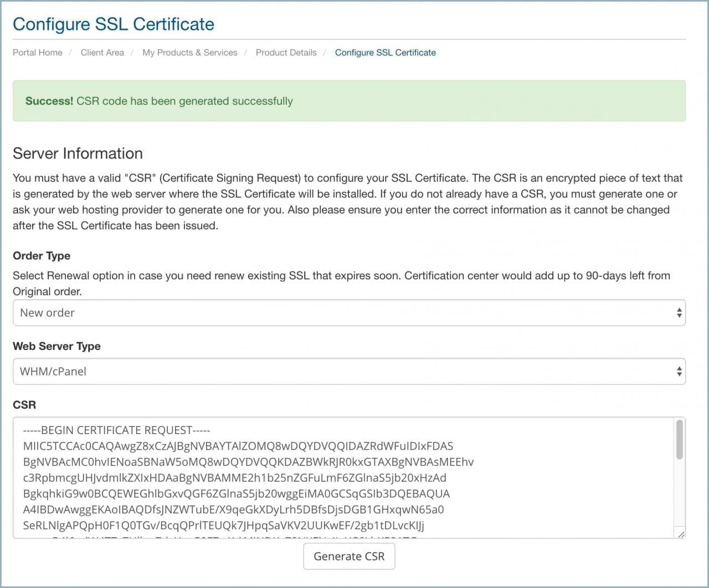Open the Web Server Type dropdown
The width and height of the screenshot is (709, 588).
coord(349,371)
